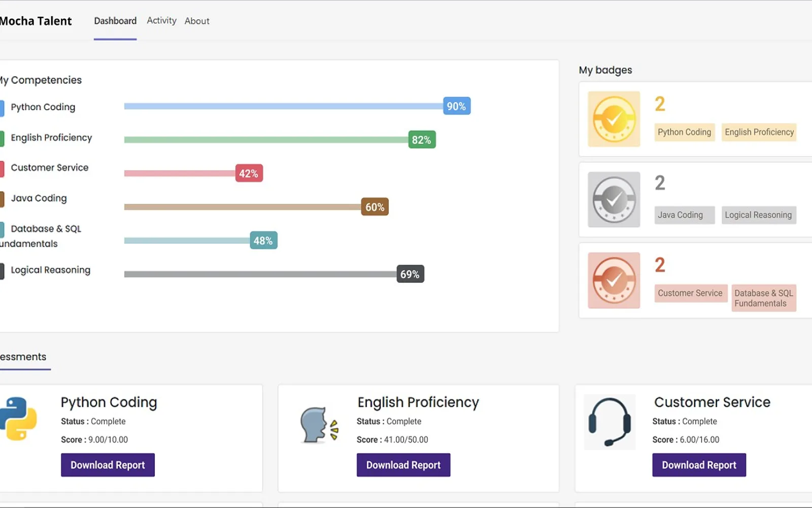Download the Customer Service report
The height and width of the screenshot is (508, 812).
pyautogui.click(x=699, y=465)
